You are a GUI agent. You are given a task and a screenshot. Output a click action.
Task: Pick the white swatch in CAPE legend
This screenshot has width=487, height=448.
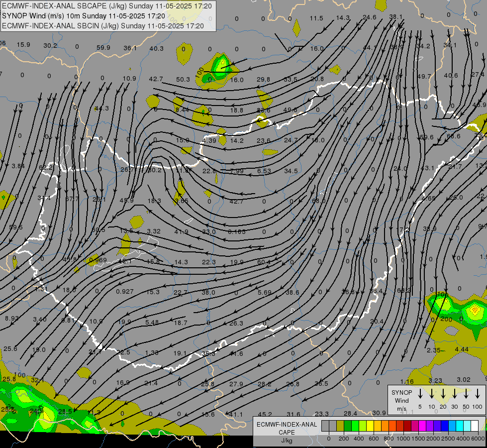pos(474,426)
